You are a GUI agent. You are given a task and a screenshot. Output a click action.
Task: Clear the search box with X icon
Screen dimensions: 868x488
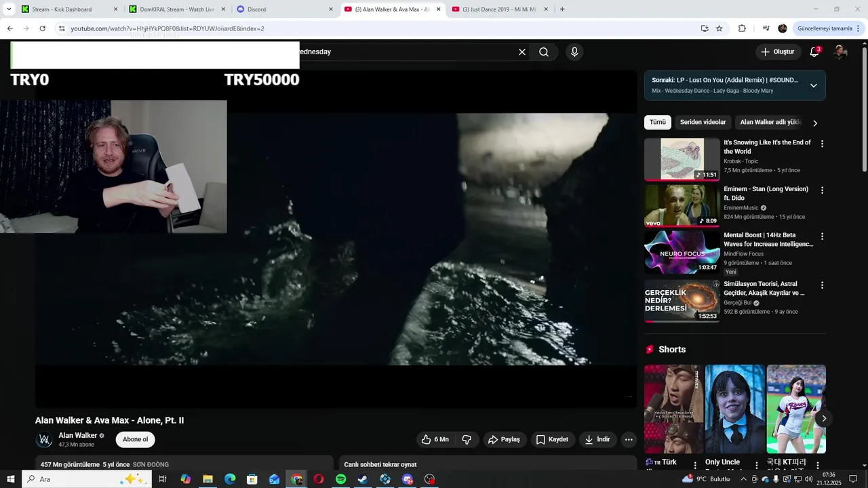(522, 52)
